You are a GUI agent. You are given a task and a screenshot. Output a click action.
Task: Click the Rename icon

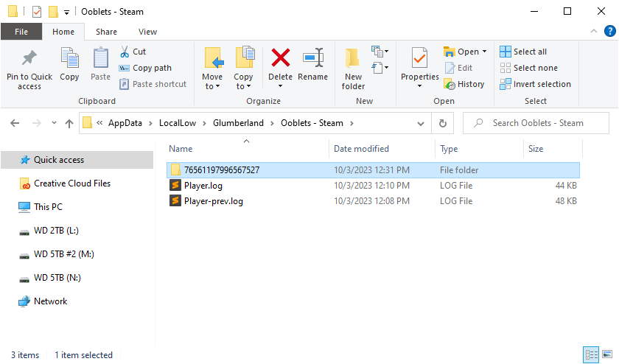(x=313, y=57)
